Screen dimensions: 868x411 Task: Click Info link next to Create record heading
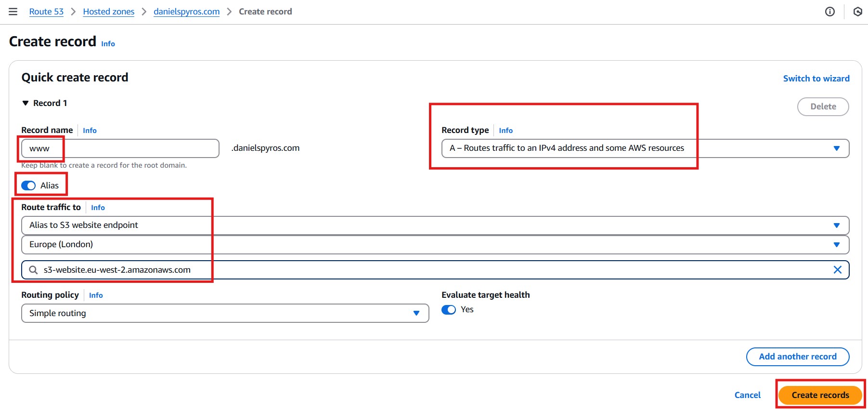tap(108, 44)
